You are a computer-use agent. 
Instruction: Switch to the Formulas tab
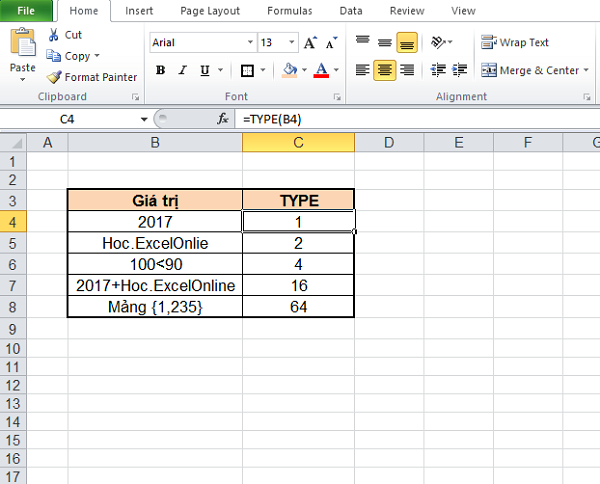point(288,11)
